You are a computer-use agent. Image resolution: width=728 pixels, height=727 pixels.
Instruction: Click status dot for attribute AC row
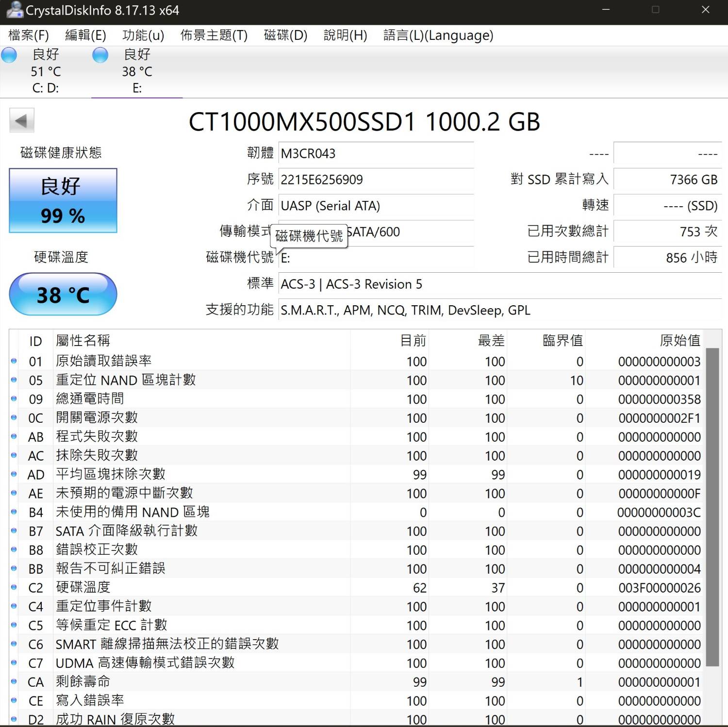(14, 455)
